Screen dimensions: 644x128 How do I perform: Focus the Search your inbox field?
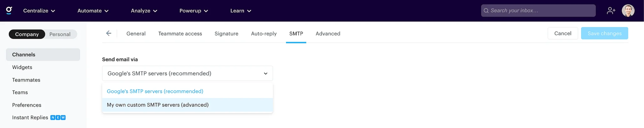tap(538, 11)
